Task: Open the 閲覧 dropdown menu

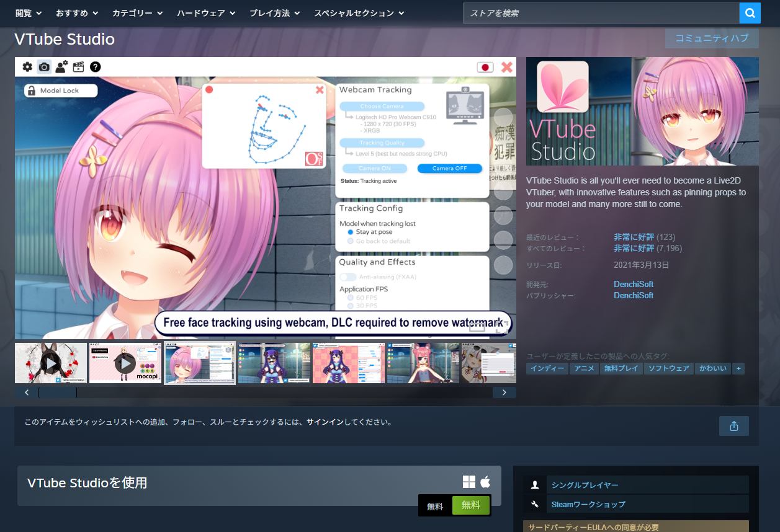Action: coord(29,13)
